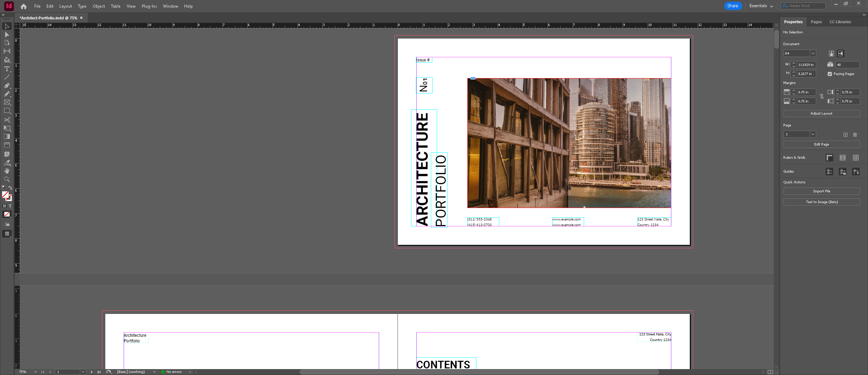Open the No errors preflight menu arrow
Image resolution: width=868 pixels, height=375 pixels.
(190, 372)
